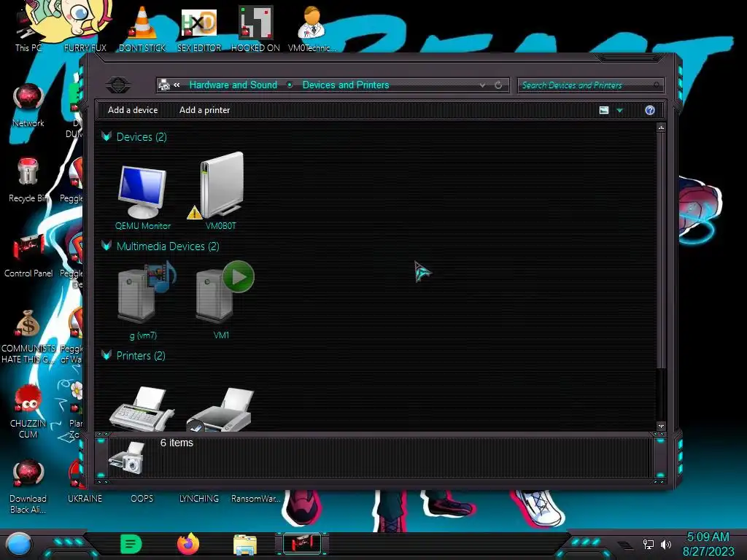Click Devices and Printers breadcrumb

346,85
